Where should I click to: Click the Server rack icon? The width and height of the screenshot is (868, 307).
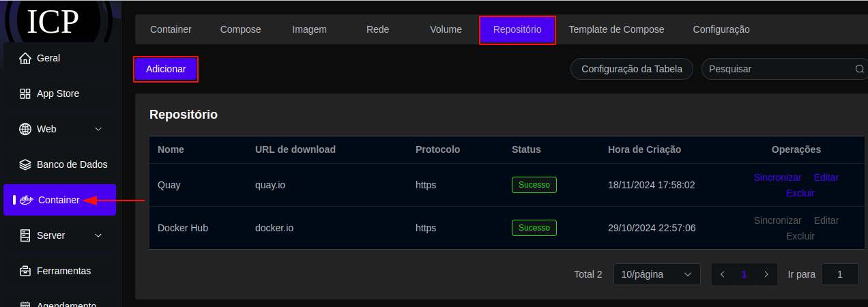click(25, 235)
